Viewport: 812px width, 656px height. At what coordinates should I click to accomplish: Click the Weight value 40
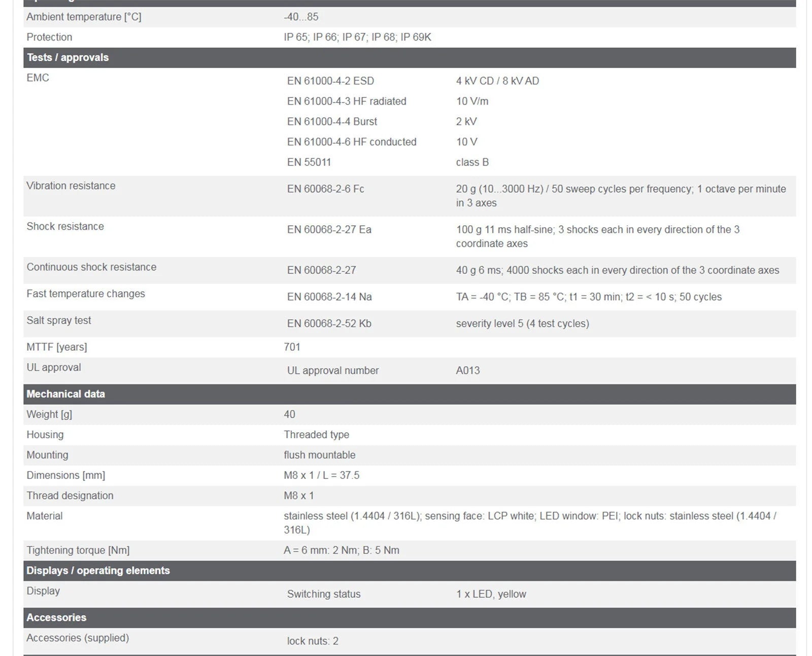coord(289,414)
